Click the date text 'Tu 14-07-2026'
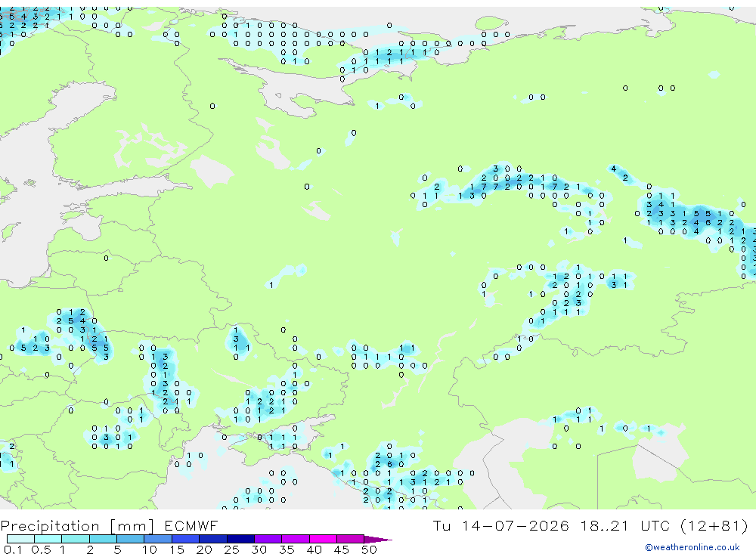Screen dimensions: 756x554 click(500, 525)
